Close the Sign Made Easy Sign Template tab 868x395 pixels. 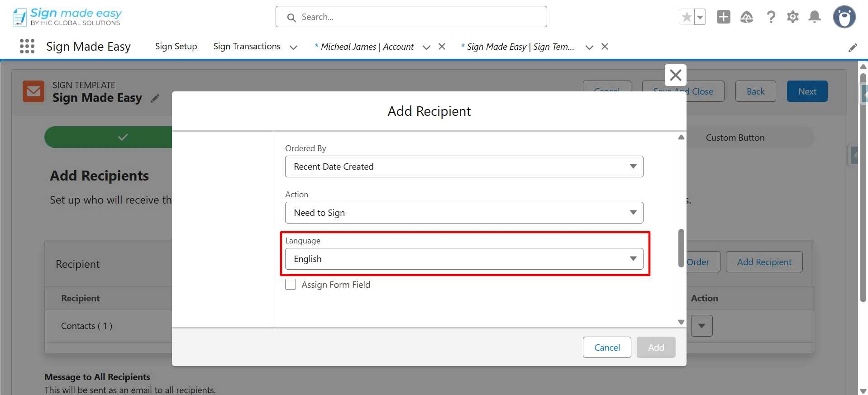605,47
